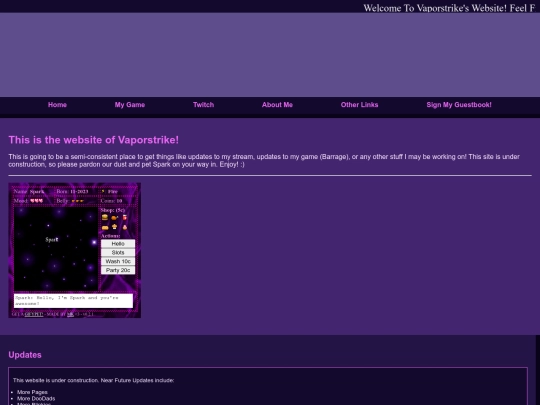Open the Home page

[57, 105]
